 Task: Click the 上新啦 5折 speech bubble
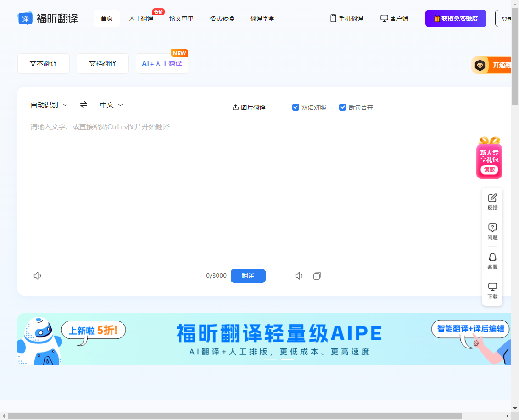93,330
